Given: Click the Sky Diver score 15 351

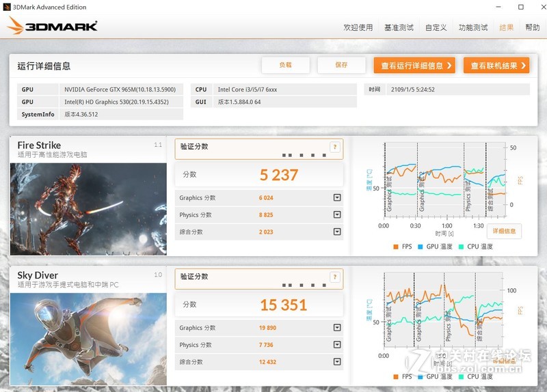Looking at the screenshot, I should [284, 305].
